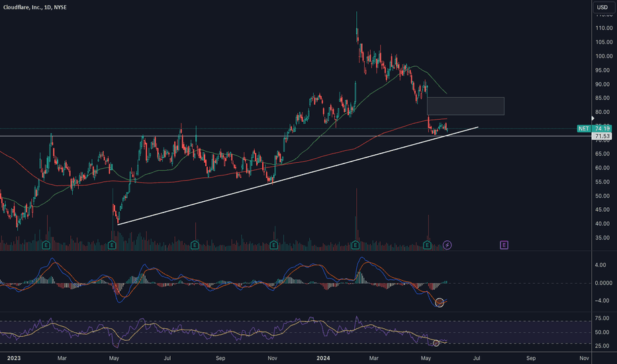
Task: Click the 75.00 RSI scale label
Action: pyautogui.click(x=602, y=318)
